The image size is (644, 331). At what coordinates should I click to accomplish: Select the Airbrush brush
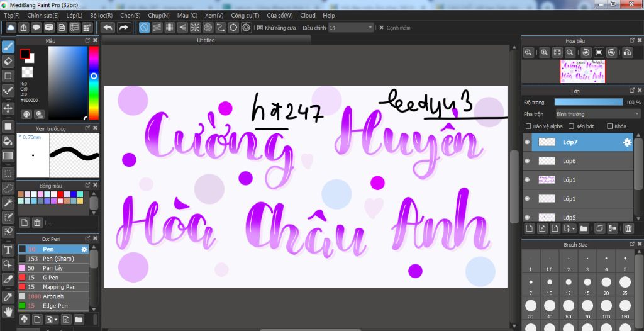point(53,296)
